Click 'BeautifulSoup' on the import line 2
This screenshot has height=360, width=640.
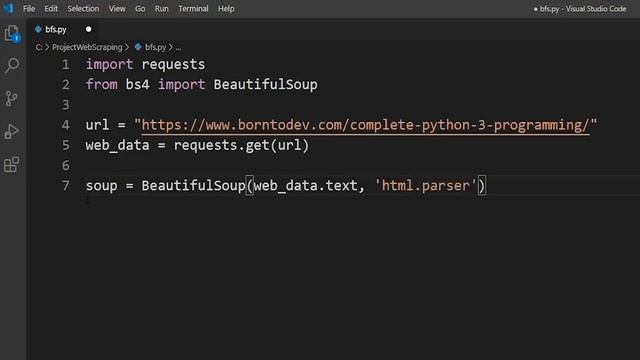265,84
